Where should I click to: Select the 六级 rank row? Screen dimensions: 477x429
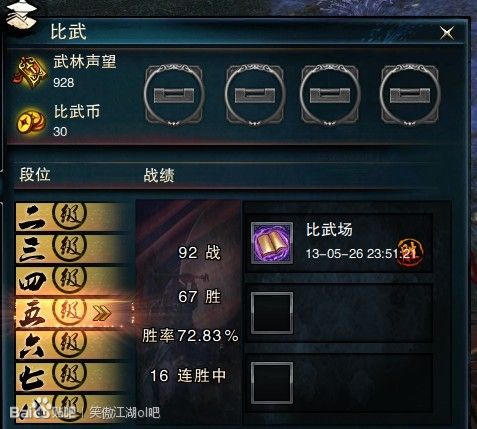pos(72,345)
